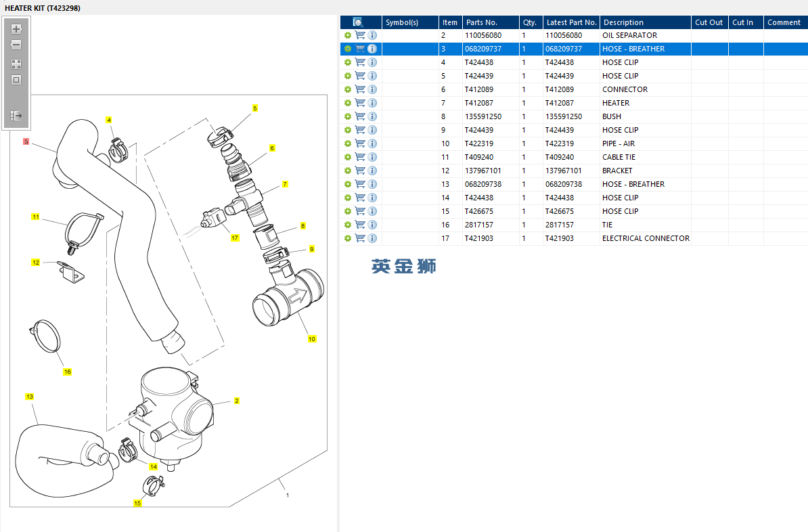Image resolution: width=808 pixels, height=532 pixels.
Task: Click the single-square view icon in diagram toolbar
Action: pyautogui.click(x=16, y=80)
